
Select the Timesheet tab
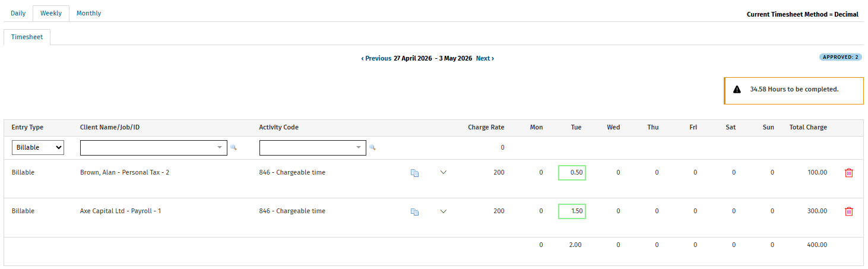(27, 37)
